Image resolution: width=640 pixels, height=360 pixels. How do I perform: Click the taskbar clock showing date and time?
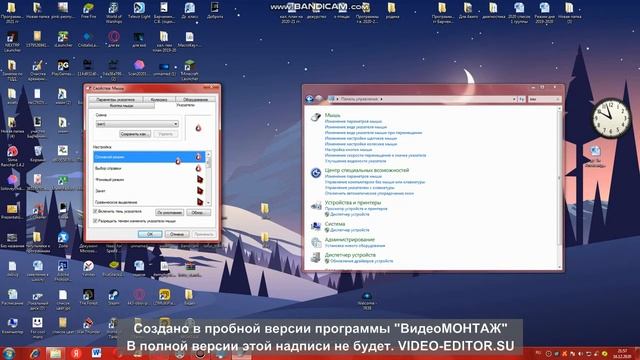[x=622, y=354]
